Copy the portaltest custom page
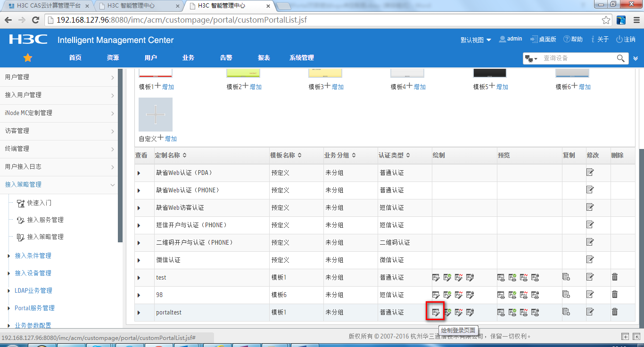644x347 pixels. tap(566, 312)
